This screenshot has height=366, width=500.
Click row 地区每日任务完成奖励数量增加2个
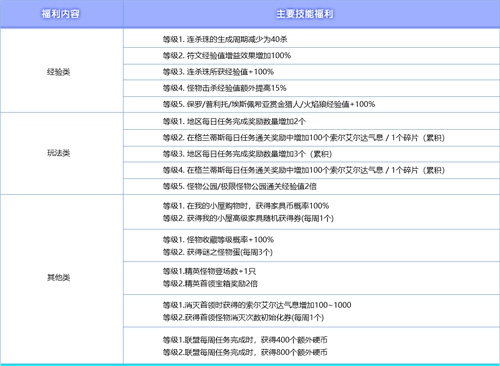click(311, 121)
